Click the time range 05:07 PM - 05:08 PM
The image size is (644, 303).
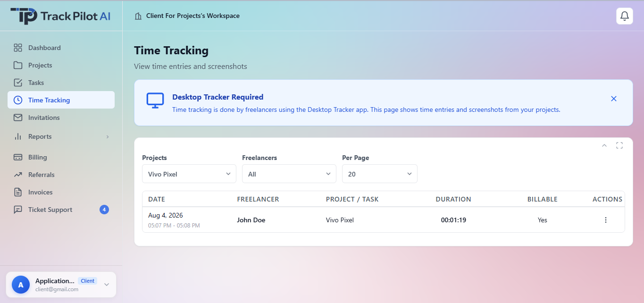[x=174, y=226]
